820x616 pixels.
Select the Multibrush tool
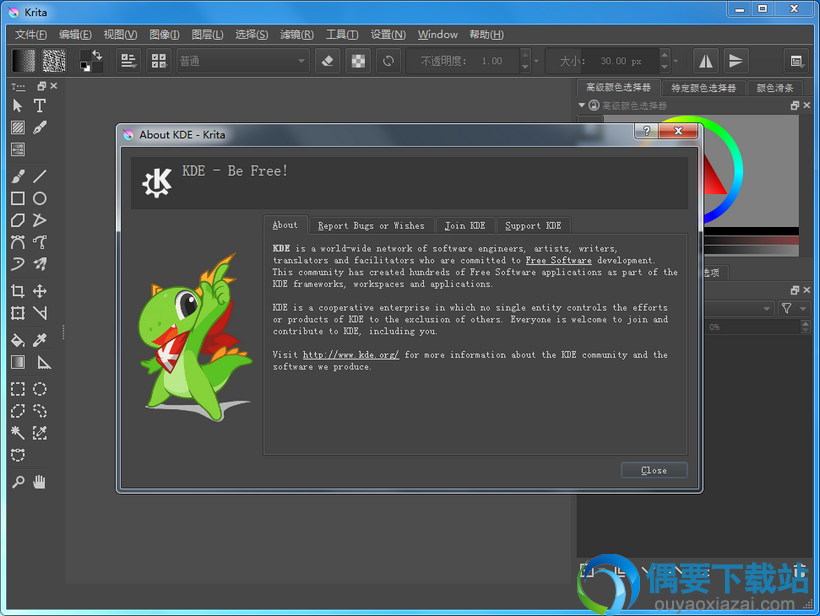tap(40, 264)
